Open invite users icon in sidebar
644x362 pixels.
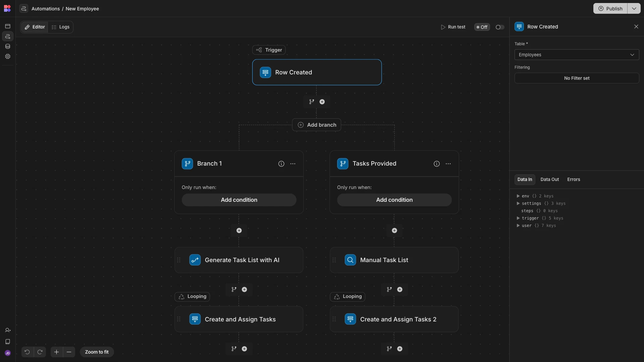coord(8,330)
